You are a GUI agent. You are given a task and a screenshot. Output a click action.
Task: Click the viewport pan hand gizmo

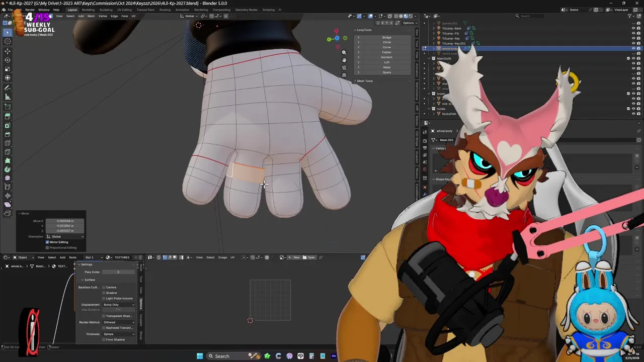coord(344,60)
